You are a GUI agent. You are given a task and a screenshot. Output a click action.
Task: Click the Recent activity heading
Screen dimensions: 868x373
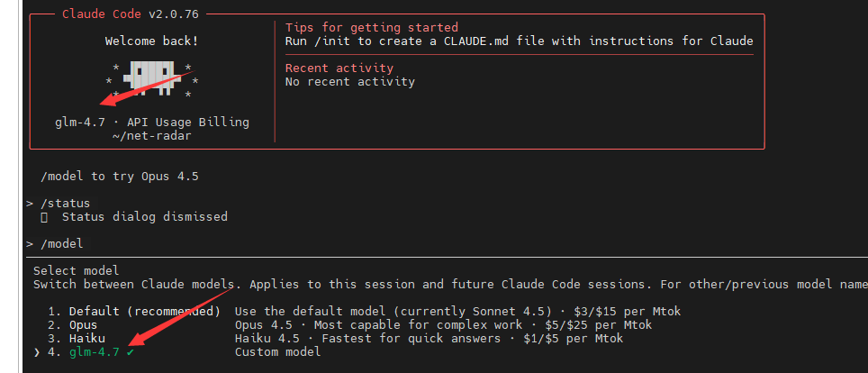(339, 68)
